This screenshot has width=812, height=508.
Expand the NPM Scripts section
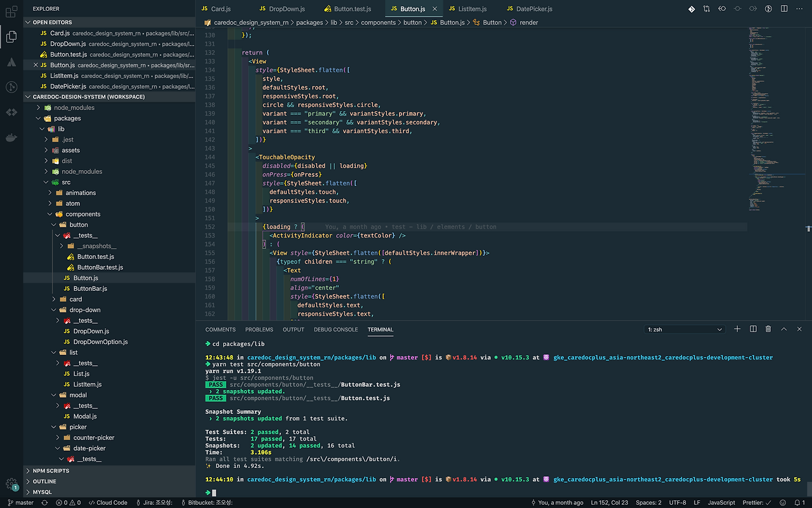click(x=109, y=471)
